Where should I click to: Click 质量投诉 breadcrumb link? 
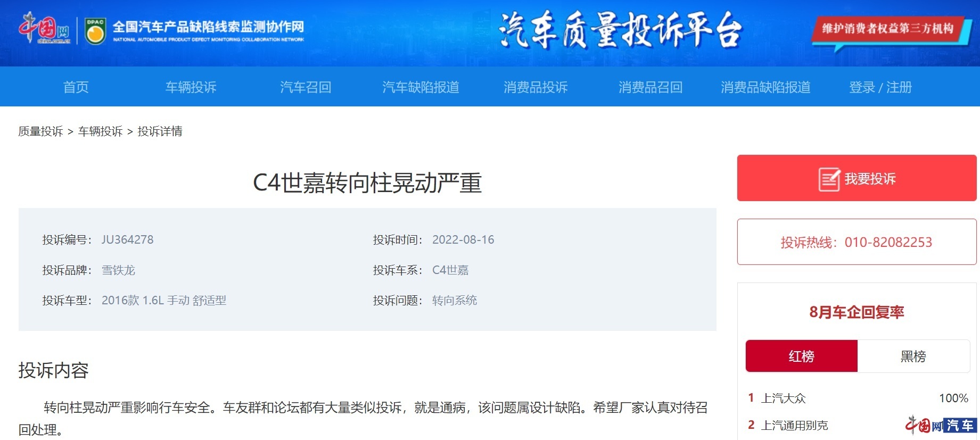coord(41,131)
